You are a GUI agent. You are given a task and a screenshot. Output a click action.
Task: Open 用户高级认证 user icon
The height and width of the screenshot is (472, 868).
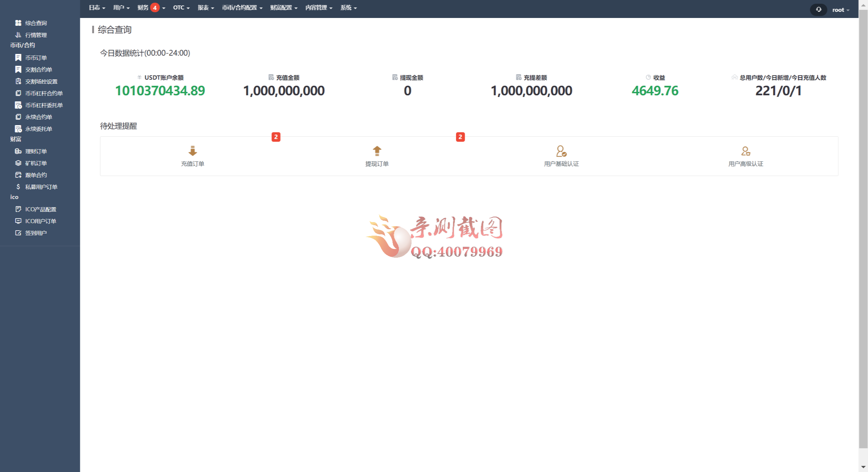746,151
